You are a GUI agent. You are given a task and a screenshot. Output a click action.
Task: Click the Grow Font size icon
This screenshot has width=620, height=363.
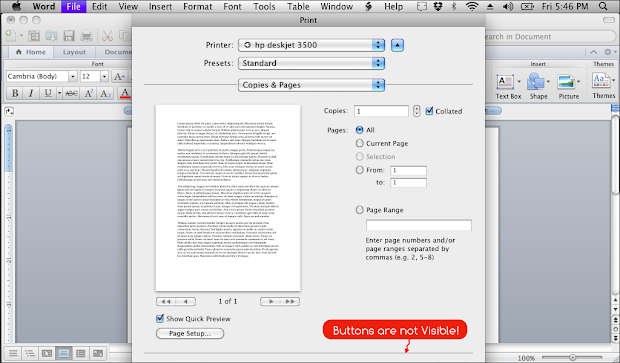click(x=119, y=76)
